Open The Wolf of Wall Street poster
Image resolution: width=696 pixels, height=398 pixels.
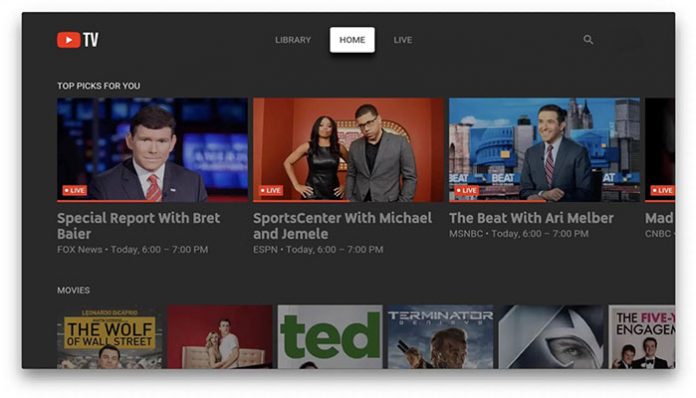(110, 337)
